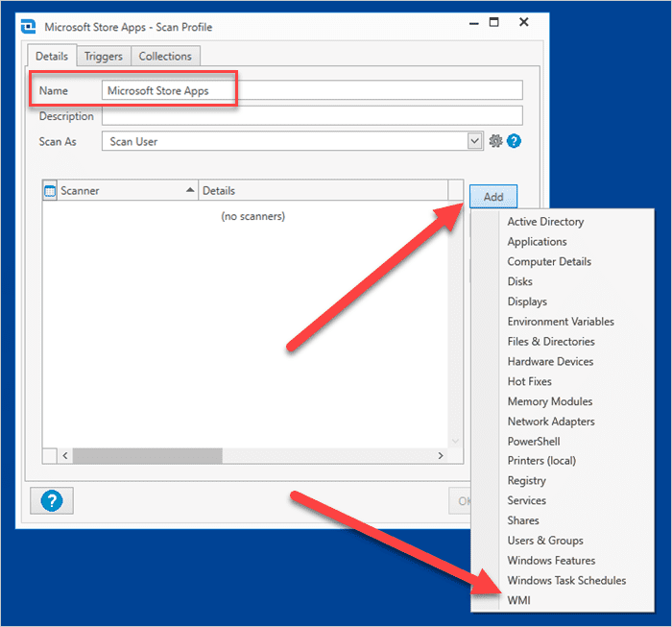Image resolution: width=672 pixels, height=627 pixels.
Task: Click the blue help button at dialog bottom
Action: click(52, 500)
